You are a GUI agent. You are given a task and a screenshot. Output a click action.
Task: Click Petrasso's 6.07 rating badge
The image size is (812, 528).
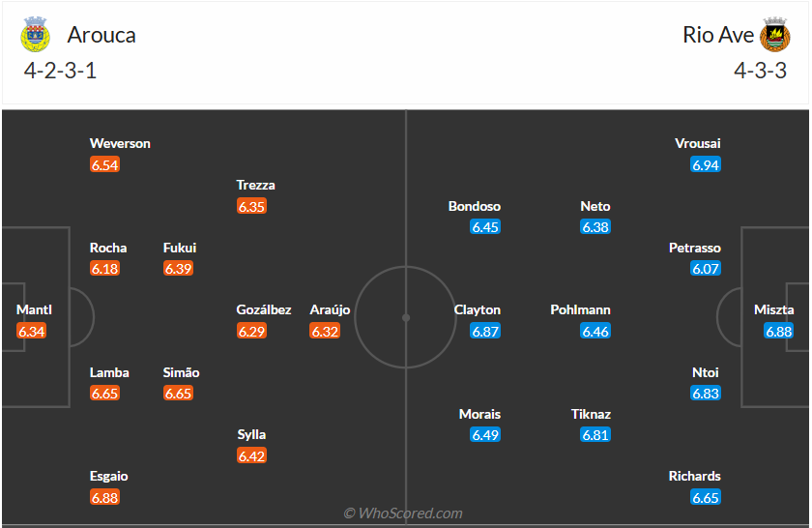pyautogui.click(x=706, y=269)
